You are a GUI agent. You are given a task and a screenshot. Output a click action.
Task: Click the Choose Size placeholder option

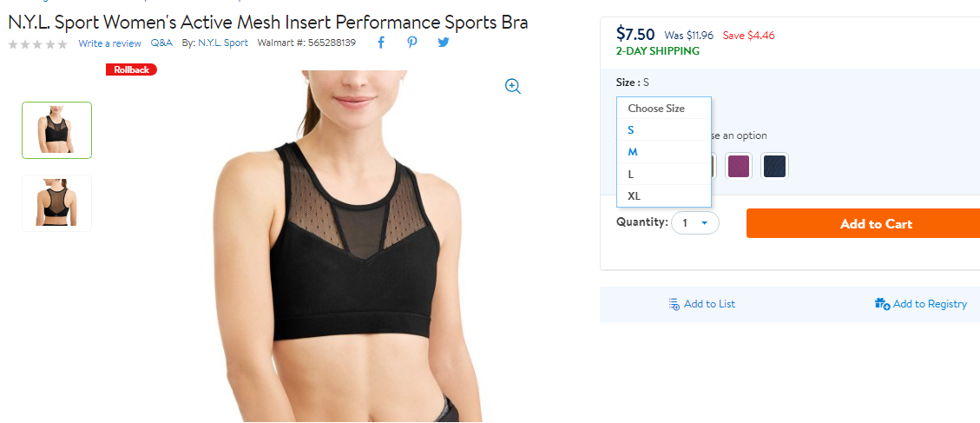pyautogui.click(x=664, y=109)
